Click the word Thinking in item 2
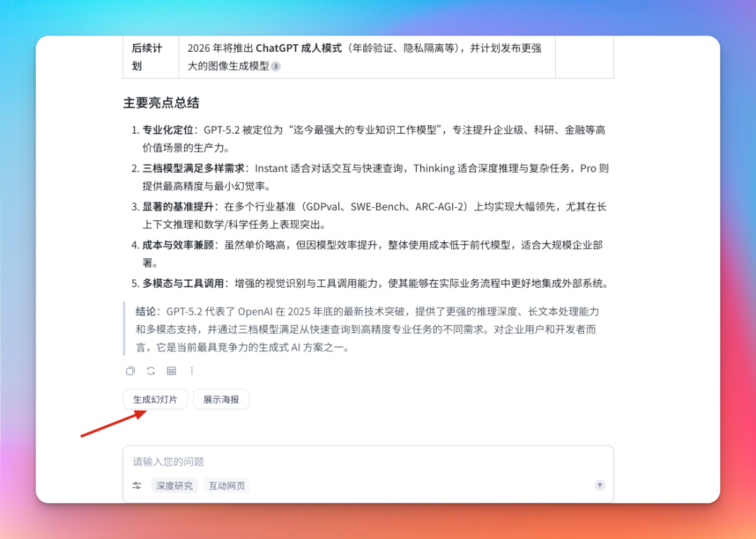 click(x=434, y=168)
